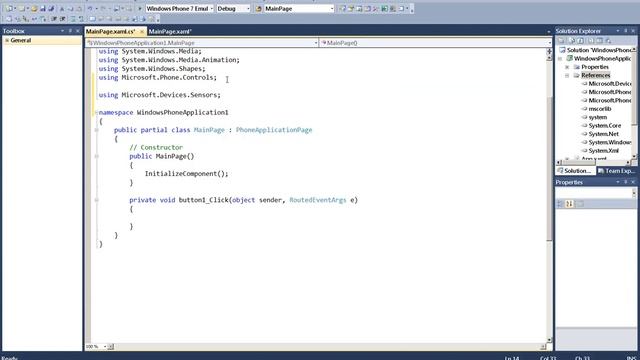
Task: Close the Toolbox panel
Action: (78, 31)
